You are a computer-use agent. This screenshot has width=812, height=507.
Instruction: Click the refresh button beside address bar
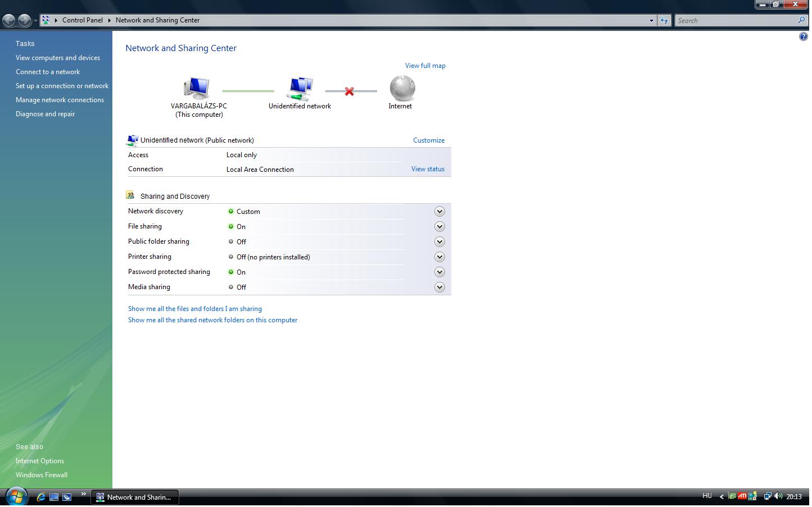click(664, 20)
